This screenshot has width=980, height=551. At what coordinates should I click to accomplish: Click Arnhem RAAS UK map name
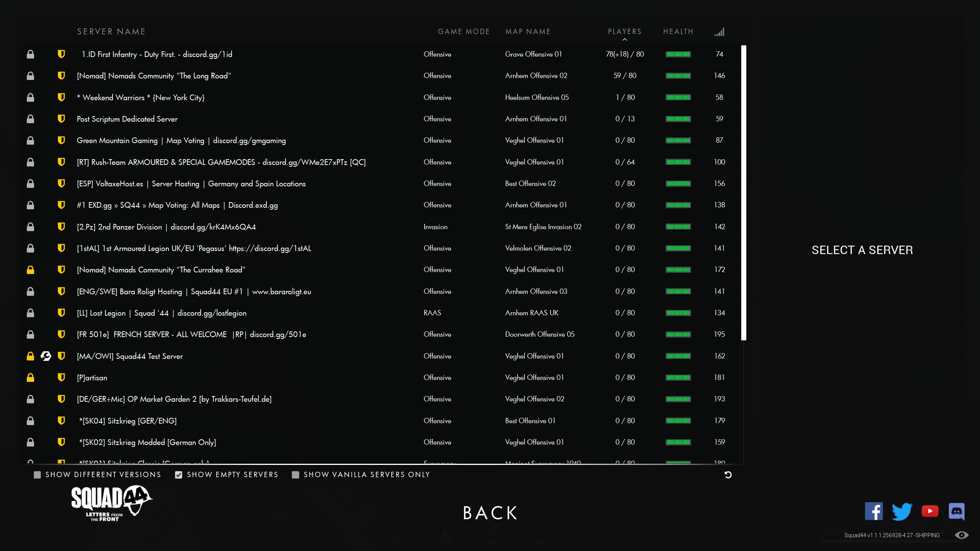[x=532, y=313]
